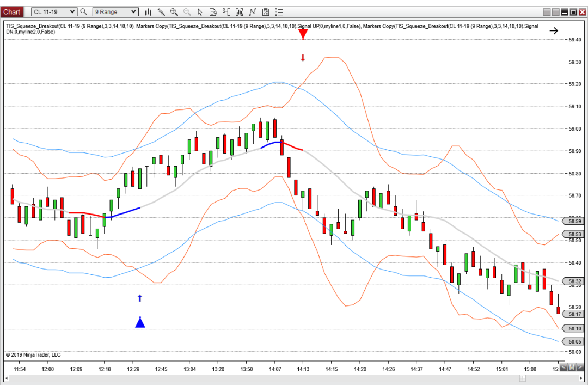Image resolution: width=588 pixels, height=392 pixels.
Task: Click the horizontal scrollbar left arrow
Action: [x=7, y=378]
